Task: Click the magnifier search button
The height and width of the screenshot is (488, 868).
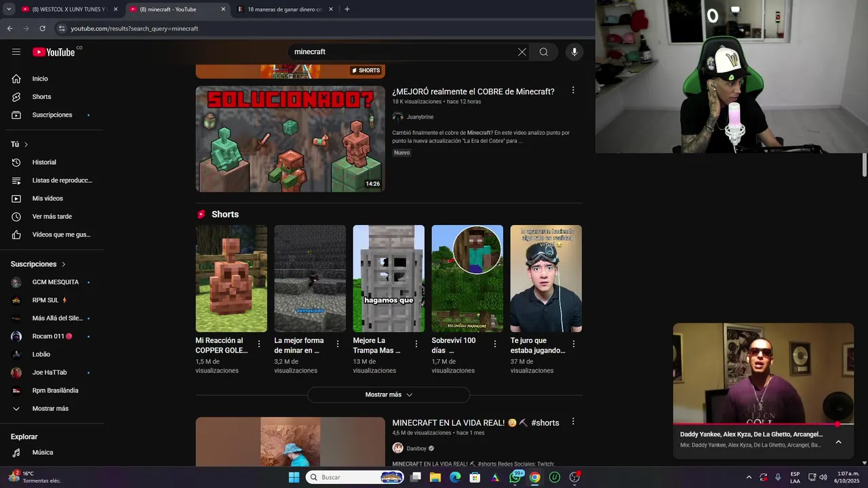Action: point(544,52)
